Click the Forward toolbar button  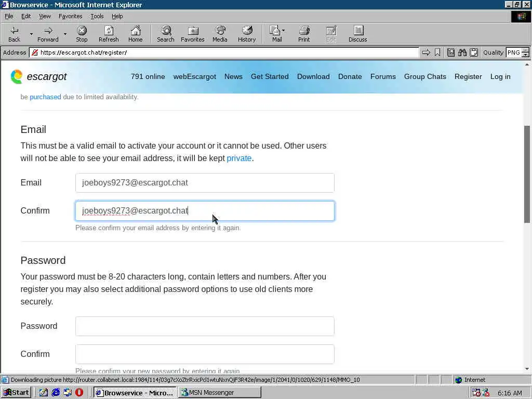(x=48, y=34)
